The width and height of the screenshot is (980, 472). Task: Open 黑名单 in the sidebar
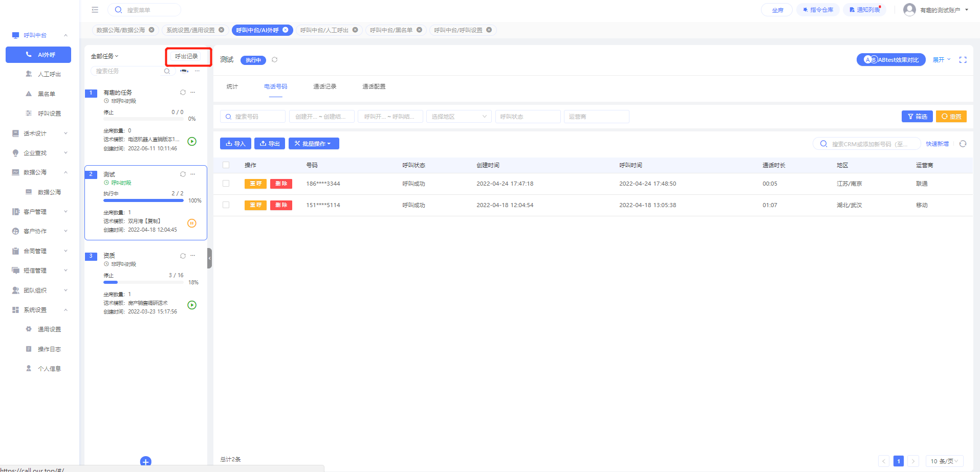(47, 94)
